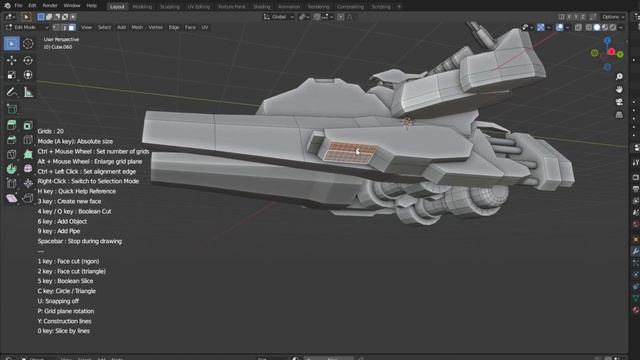Open object types visibility dropdown
Image resolution: width=640 pixels, height=360 pixels.
pos(527,27)
